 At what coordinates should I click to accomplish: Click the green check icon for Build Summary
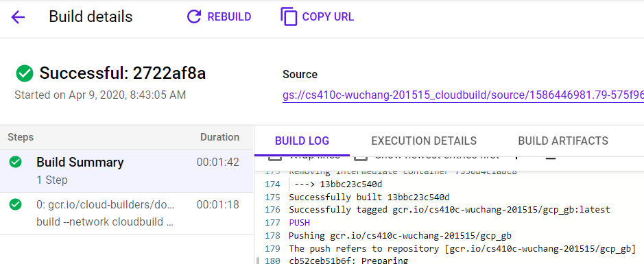coord(15,163)
